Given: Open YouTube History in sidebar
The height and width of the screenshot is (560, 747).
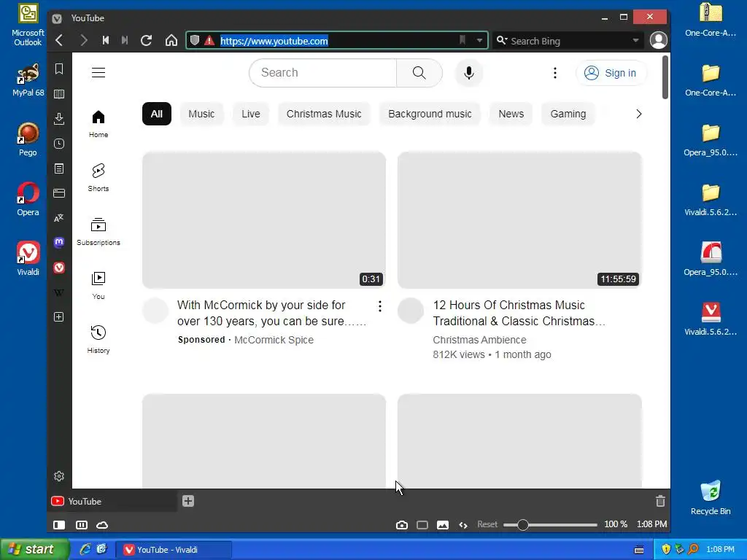Looking at the screenshot, I should point(98,339).
